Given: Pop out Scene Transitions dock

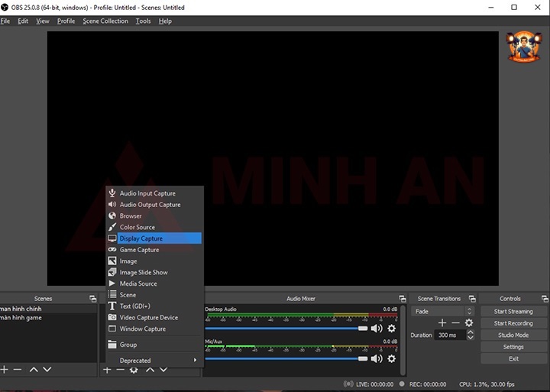Looking at the screenshot, I should [472, 299].
